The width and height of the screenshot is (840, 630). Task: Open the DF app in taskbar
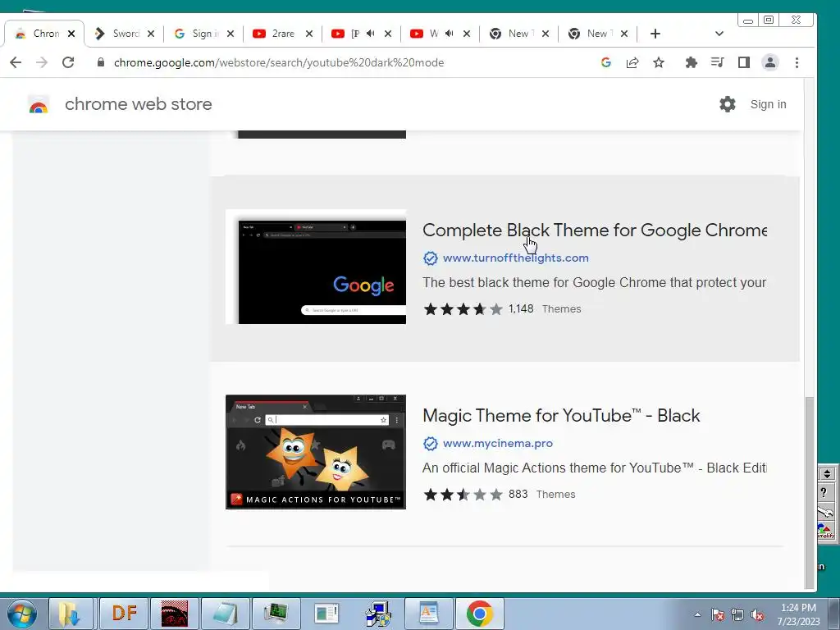(125, 614)
